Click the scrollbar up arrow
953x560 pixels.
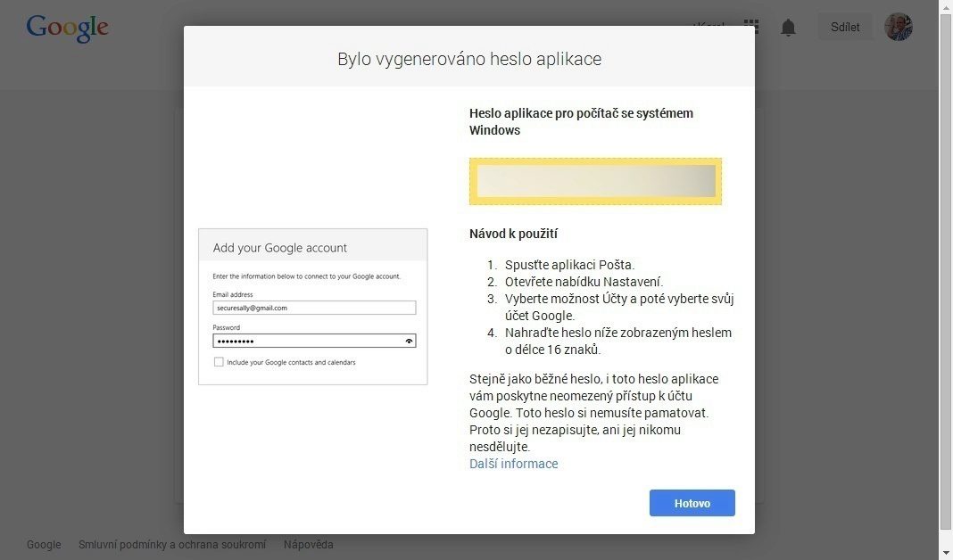pos(946,6)
